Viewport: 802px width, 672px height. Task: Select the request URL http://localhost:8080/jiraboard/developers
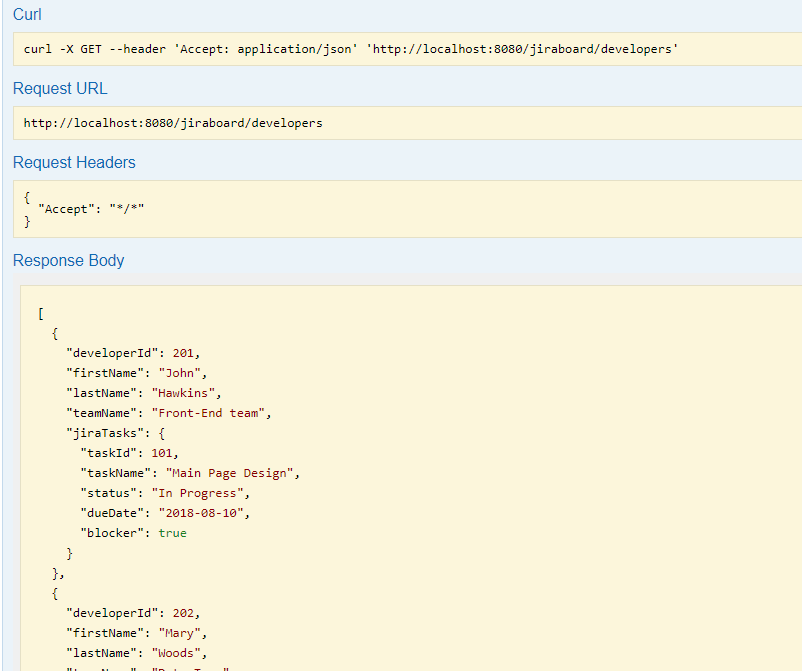(x=173, y=123)
